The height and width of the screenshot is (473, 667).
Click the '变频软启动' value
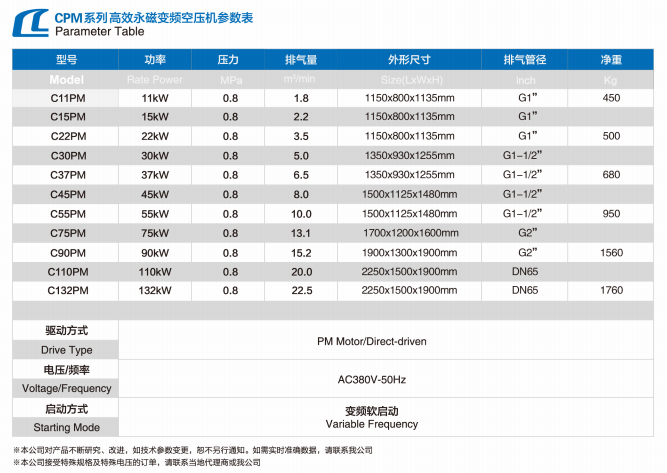tap(372, 411)
